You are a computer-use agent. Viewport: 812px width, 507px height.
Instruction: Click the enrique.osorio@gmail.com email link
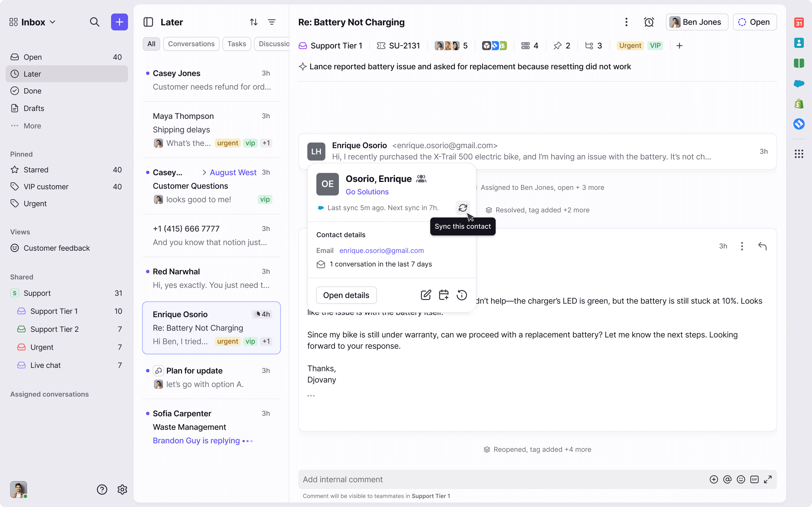click(x=381, y=250)
